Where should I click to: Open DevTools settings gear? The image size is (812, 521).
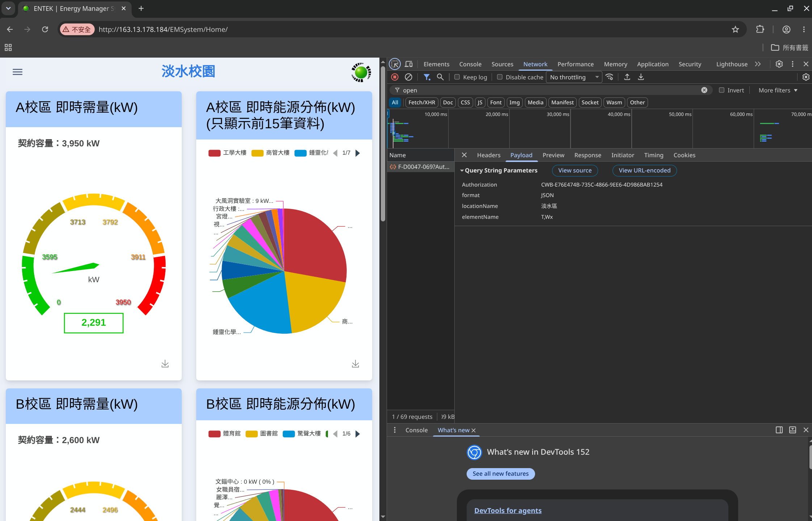click(779, 64)
